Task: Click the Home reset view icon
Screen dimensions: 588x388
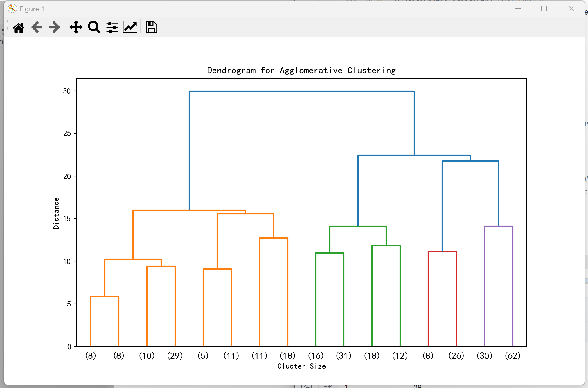Action: (x=19, y=28)
